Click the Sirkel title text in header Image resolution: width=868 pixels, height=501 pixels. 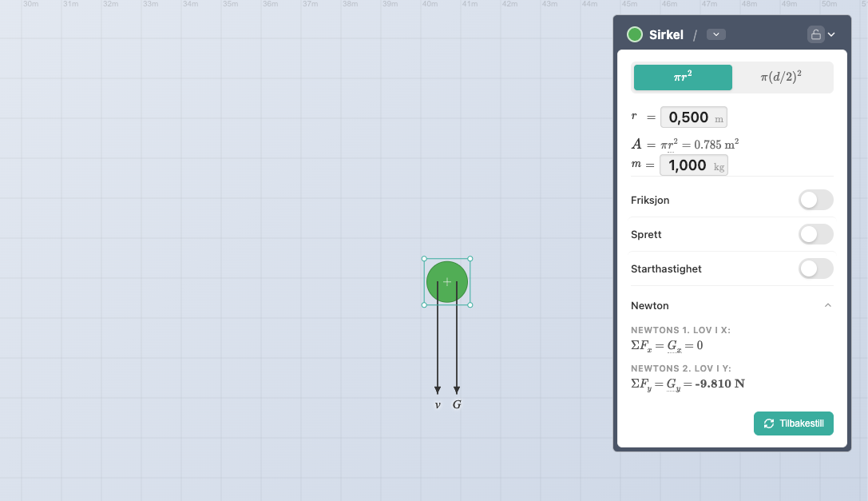[664, 34]
